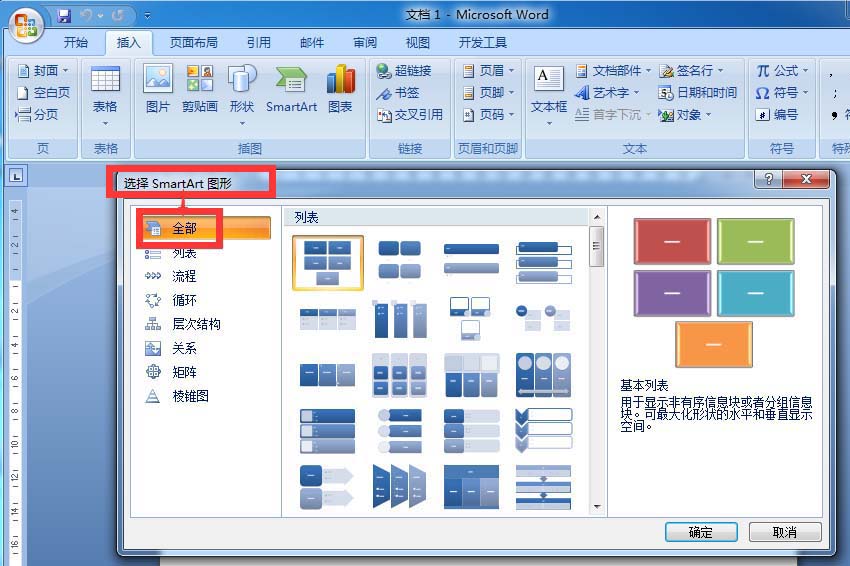850x566 pixels.
Task: Open the 页面布局 (Page Layout) tab
Action: 194,42
